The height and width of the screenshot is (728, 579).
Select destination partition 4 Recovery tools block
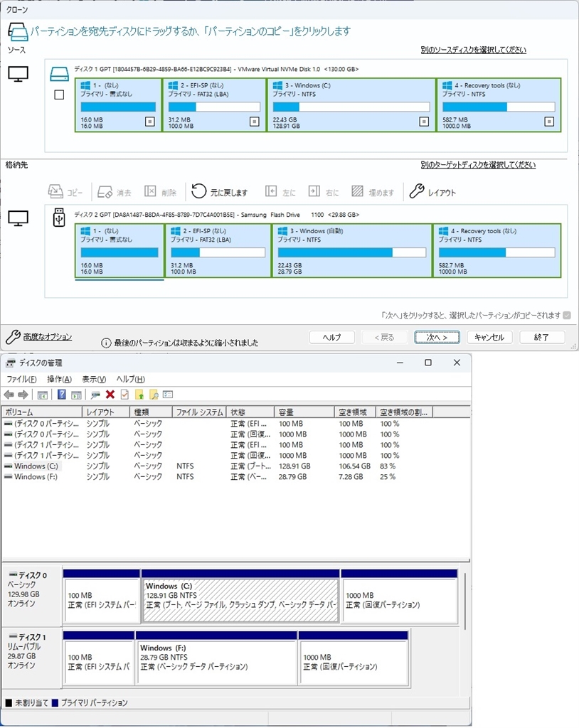[496, 251]
